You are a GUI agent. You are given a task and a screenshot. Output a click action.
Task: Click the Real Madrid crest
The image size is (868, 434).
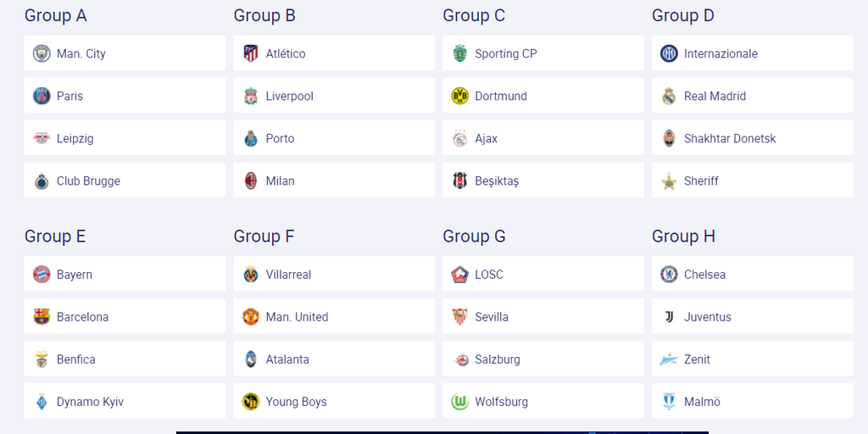(x=670, y=97)
